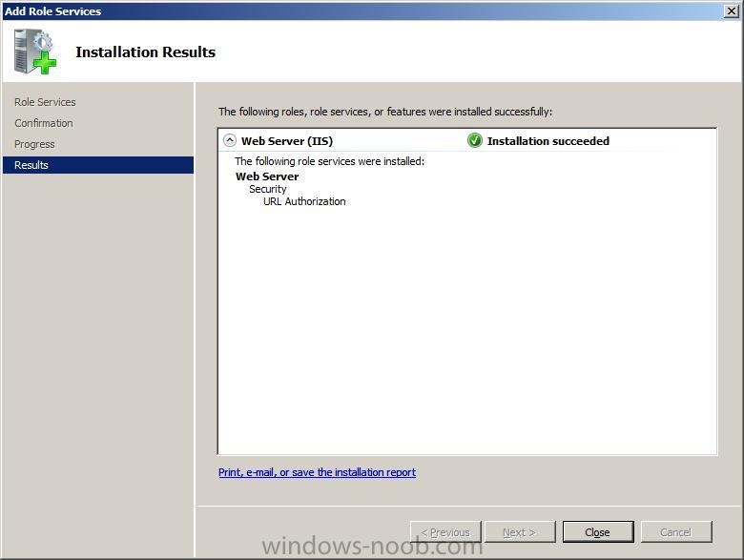The image size is (744, 560).
Task: Click the 'Security' entry in results
Action: coord(268,189)
